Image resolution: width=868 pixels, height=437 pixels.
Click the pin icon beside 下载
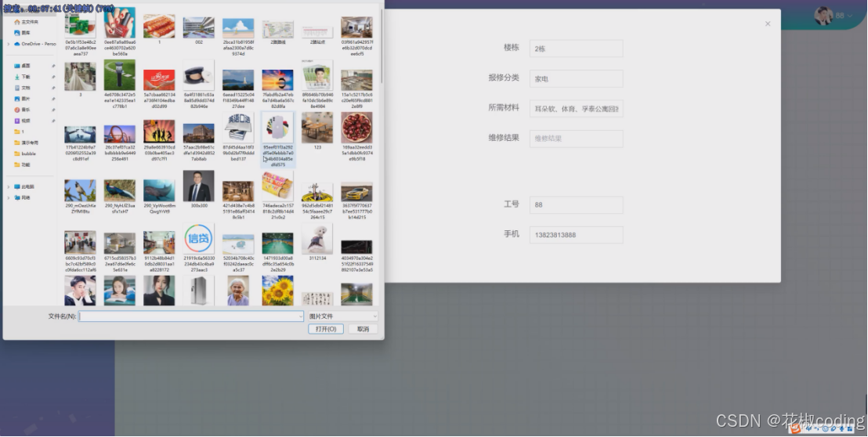coord(53,77)
